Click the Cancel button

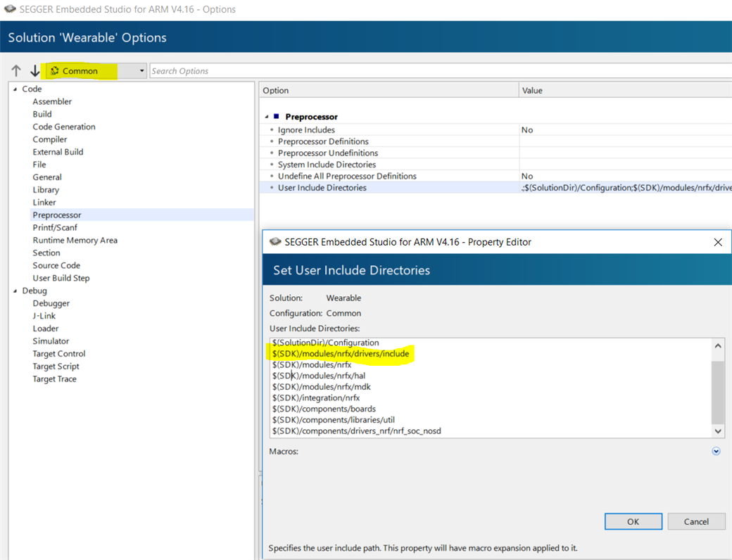point(696,522)
